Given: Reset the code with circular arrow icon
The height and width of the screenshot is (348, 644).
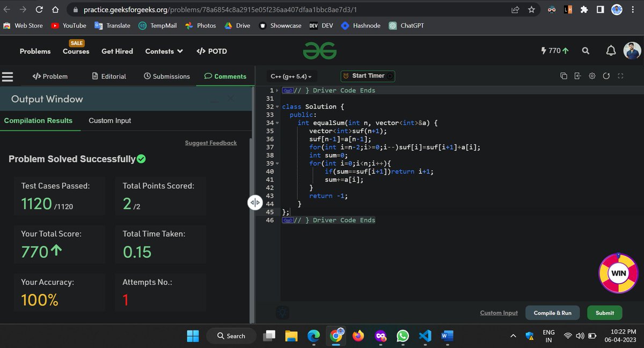Looking at the screenshot, I should 606,76.
